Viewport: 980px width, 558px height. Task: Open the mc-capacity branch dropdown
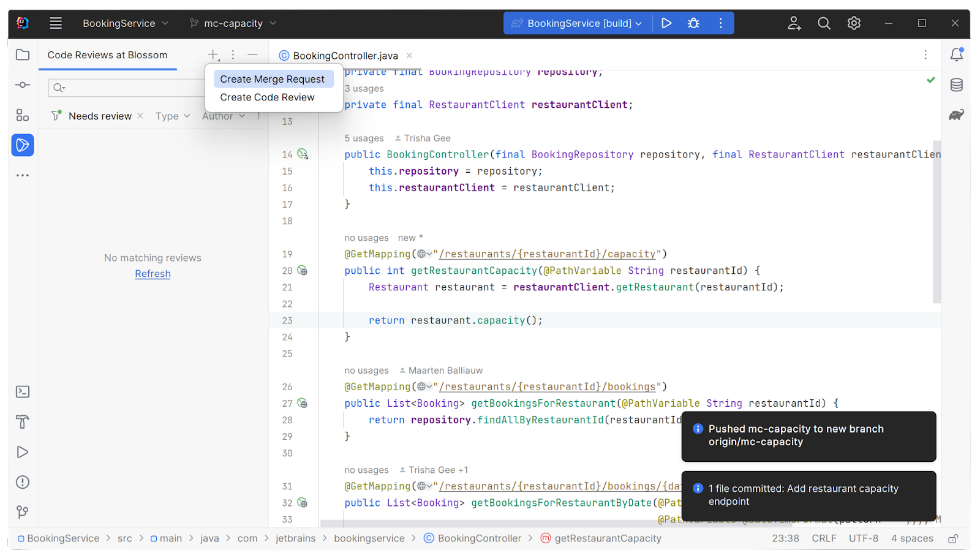[233, 23]
